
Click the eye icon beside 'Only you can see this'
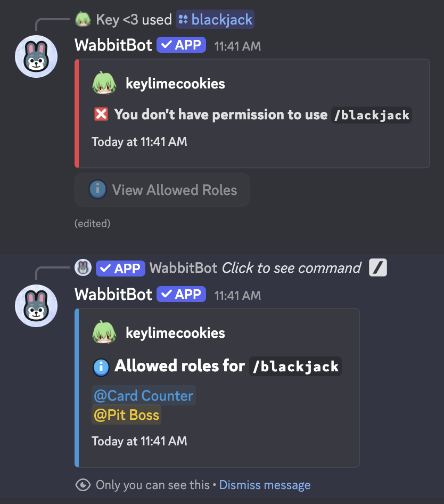pos(83,485)
